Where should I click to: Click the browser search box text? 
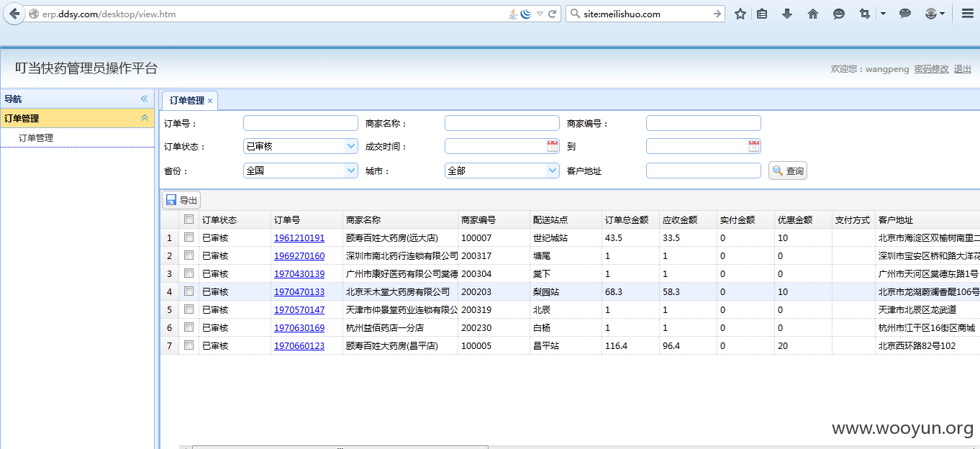(x=620, y=14)
